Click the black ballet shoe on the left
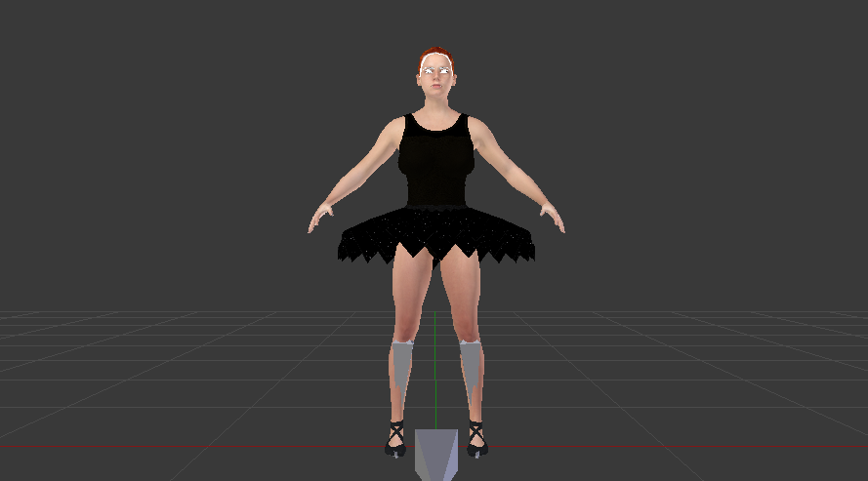The height and width of the screenshot is (481, 868). [395, 440]
